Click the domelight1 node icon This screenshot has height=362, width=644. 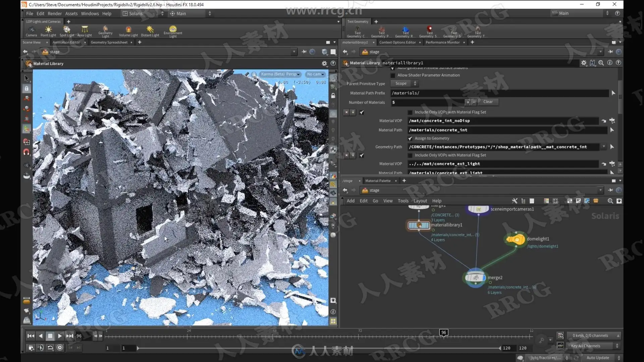(516, 239)
